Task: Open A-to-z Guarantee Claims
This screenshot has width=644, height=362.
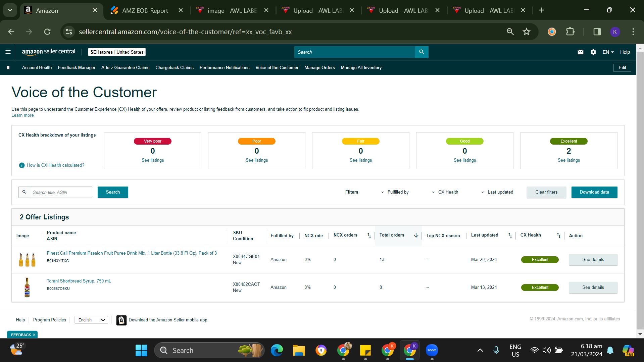Action: [126, 68]
